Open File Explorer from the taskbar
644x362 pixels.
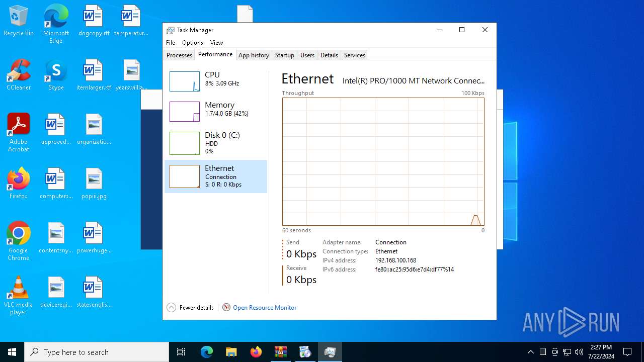coord(231,352)
